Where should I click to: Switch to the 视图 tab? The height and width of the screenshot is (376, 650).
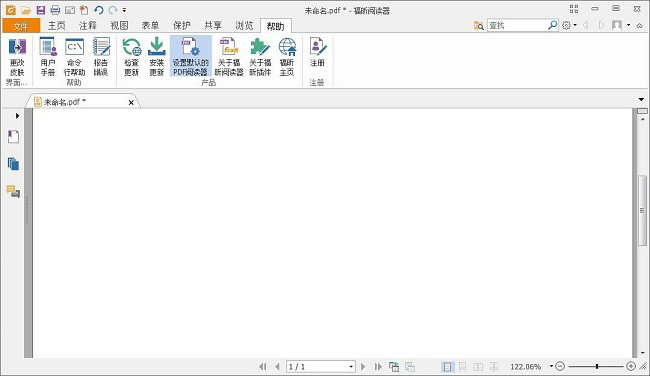point(119,26)
